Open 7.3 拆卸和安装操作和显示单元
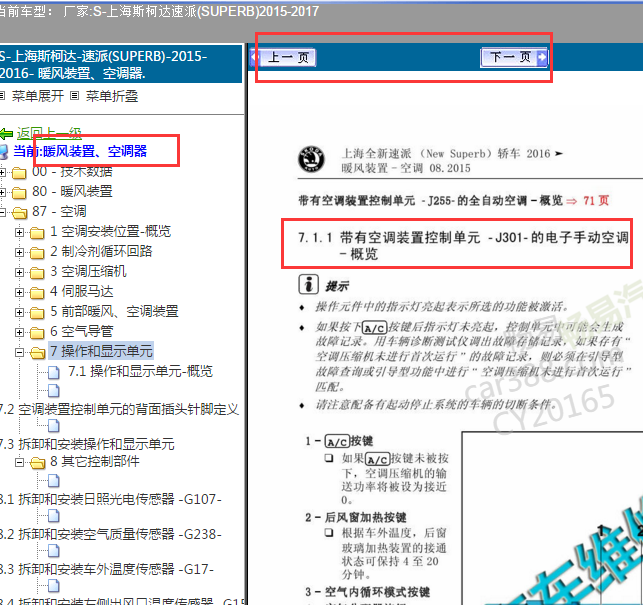The height and width of the screenshot is (605, 643). point(87,444)
